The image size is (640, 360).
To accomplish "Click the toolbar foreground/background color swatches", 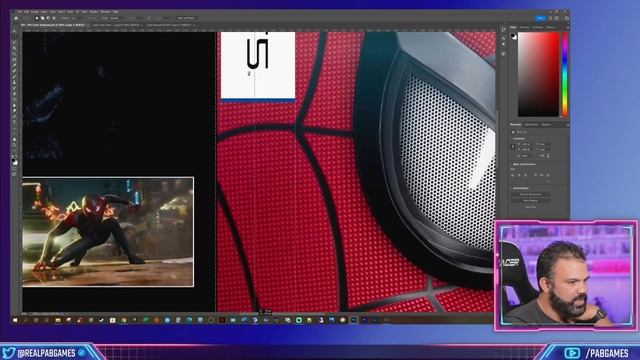I will pyautogui.click(x=15, y=162).
